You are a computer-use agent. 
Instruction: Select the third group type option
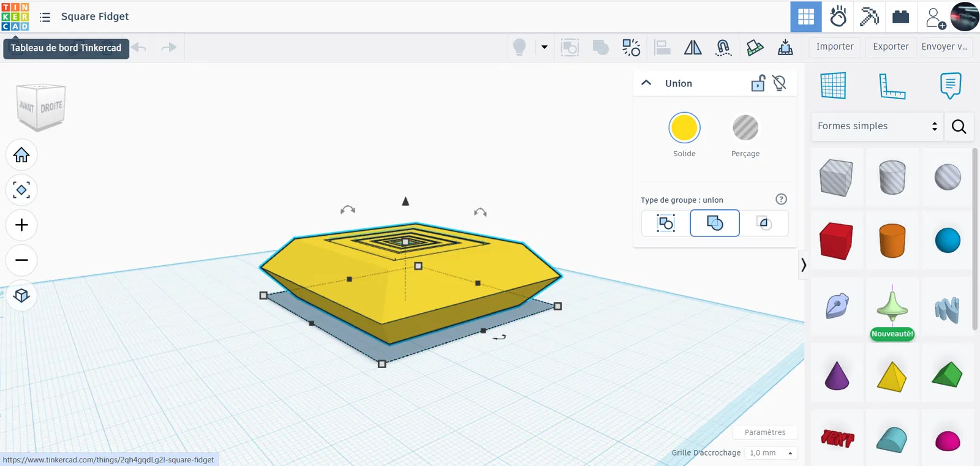(764, 223)
